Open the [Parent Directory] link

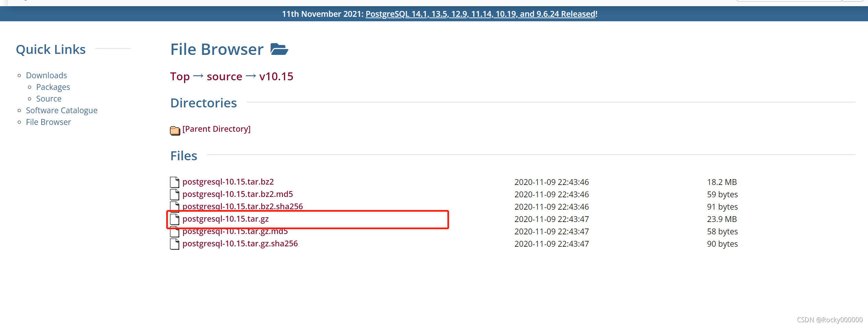(217, 129)
